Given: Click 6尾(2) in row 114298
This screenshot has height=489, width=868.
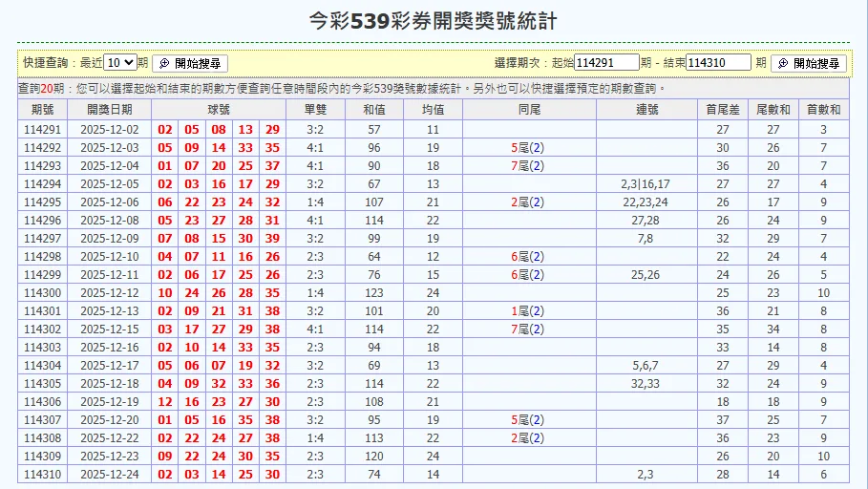Looking at the screenshot, I should [527, 257].
